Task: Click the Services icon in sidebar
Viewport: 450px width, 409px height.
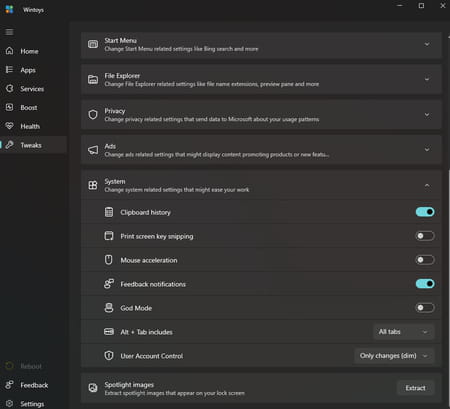Action: click(9, 88)
